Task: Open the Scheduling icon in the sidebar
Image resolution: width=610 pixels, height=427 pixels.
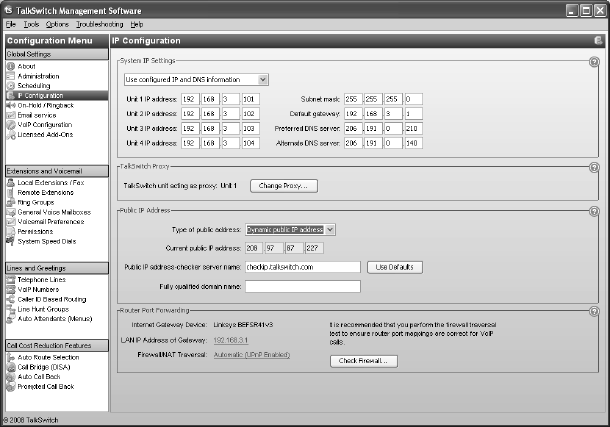Action: tap(12, 86)
